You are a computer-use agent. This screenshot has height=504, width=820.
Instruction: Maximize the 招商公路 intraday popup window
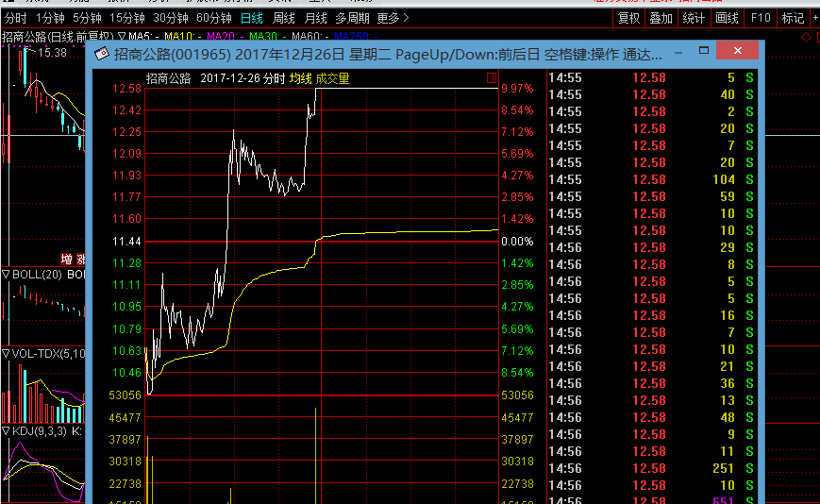point(704,51)
